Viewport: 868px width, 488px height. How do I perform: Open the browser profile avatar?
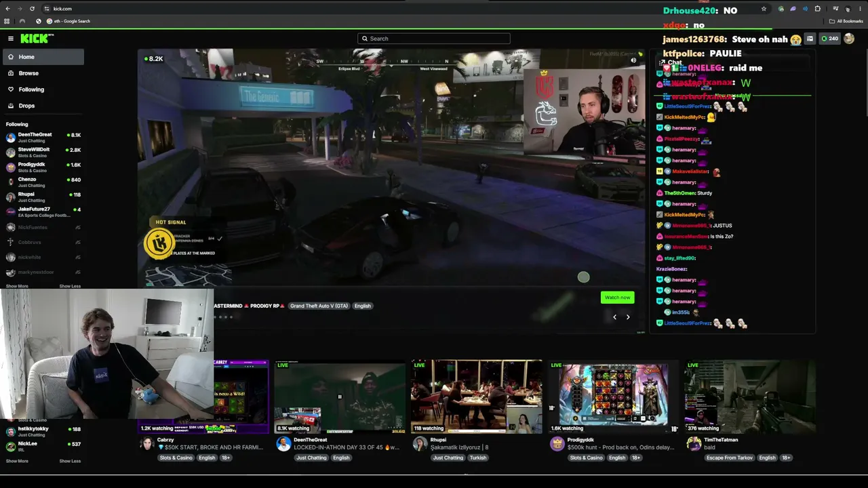coord(848,9)
